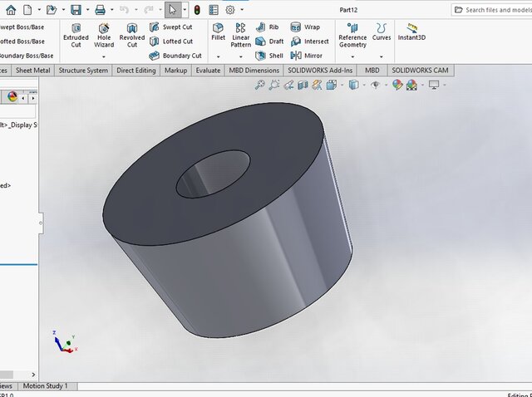Apply the Fillet tool
Image resolution: width=532 pixels, height=397 pixels.
tap(218, 32)
